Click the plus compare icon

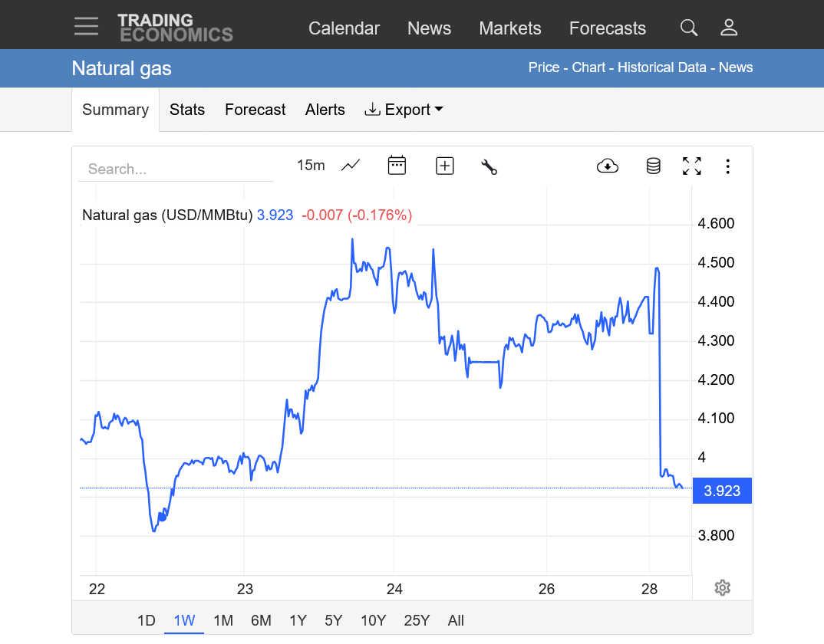pos(445,166)
